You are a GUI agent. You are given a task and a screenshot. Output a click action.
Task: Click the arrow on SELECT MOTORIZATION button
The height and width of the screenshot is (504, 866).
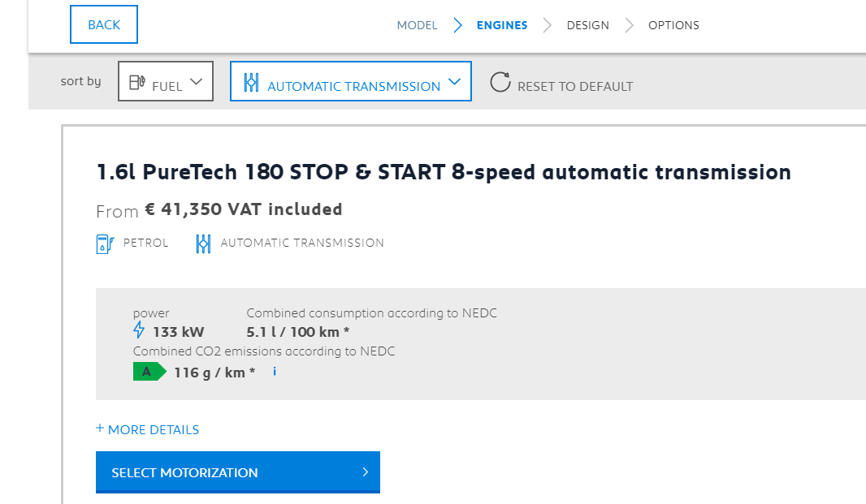pos(365,472)
